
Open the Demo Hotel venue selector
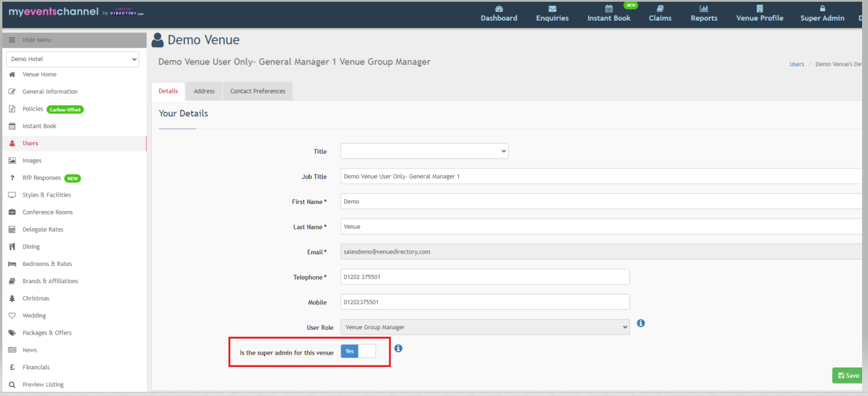tap(73, 59)
